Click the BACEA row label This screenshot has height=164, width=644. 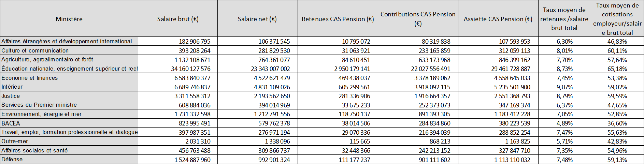pos(11,123)
